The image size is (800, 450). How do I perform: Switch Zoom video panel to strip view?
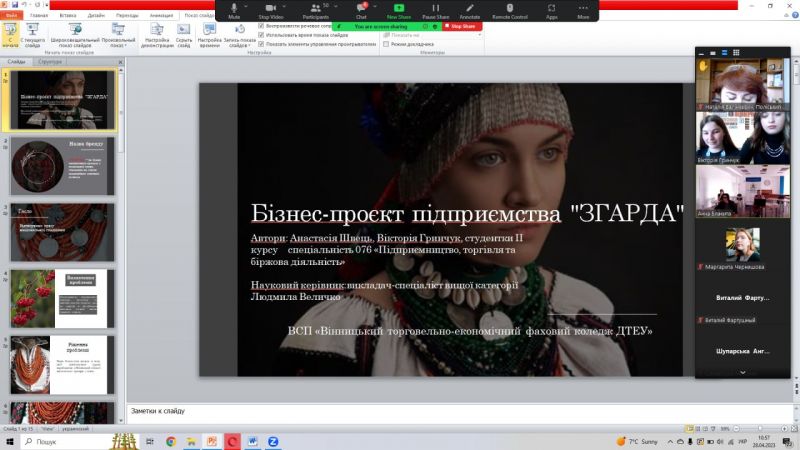coord(724,53)
